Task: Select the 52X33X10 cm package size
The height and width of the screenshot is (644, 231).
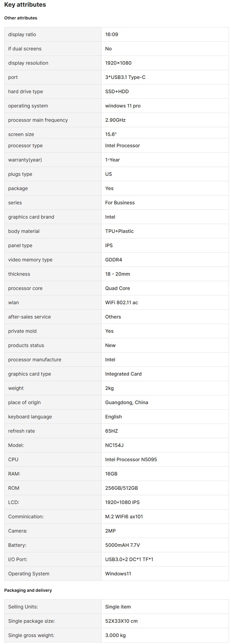Action: tap(121, 621)
